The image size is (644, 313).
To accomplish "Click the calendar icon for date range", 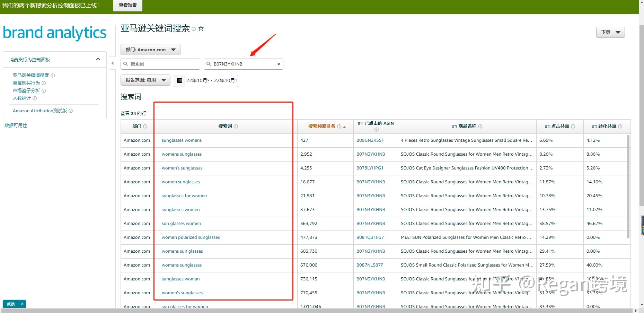I will pos(179,80).
